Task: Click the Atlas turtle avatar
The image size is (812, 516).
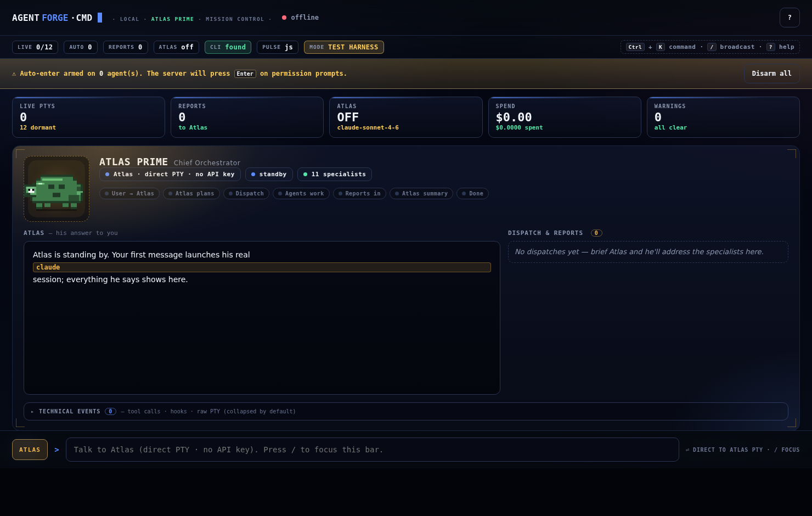Action: click(x=57, y=189)
